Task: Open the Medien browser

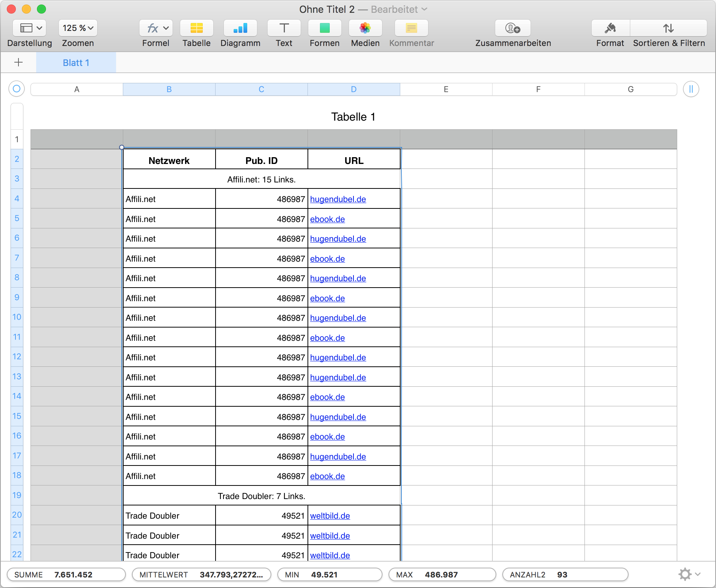Action: coord(365,28)
